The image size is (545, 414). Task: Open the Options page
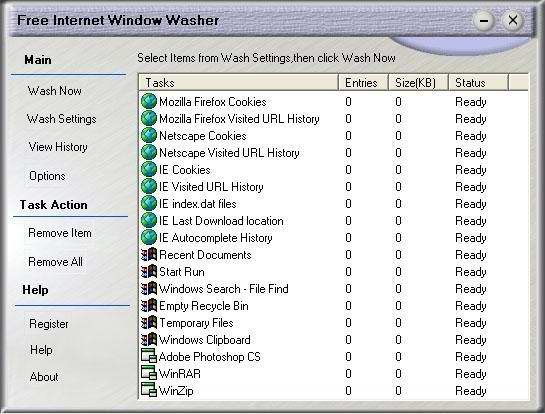coord(47,176)
